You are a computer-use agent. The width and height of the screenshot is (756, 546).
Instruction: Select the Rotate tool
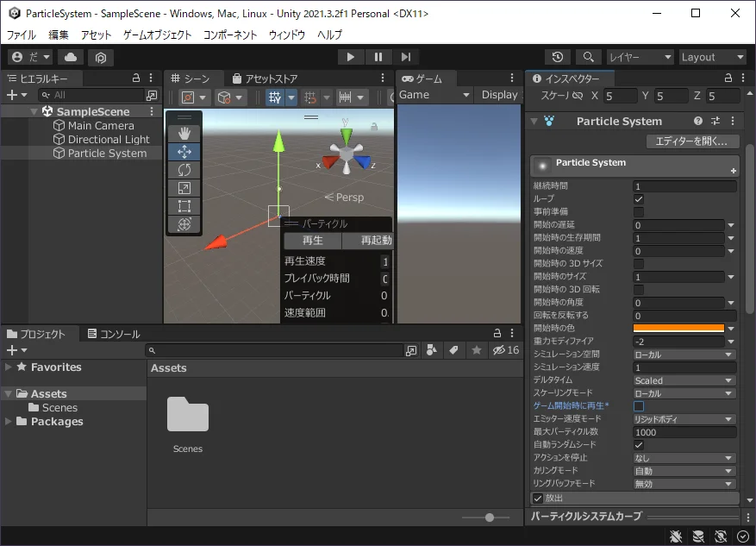click(184, 170)
